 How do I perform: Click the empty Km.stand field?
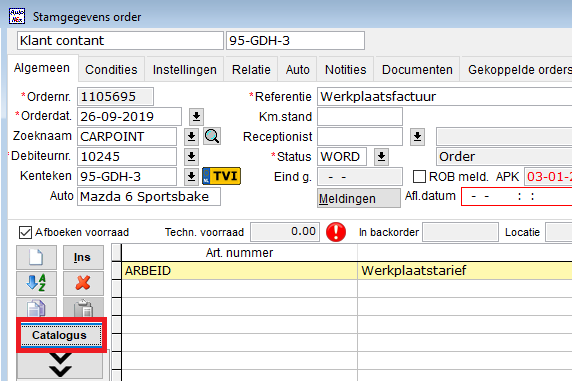(360, 117)
